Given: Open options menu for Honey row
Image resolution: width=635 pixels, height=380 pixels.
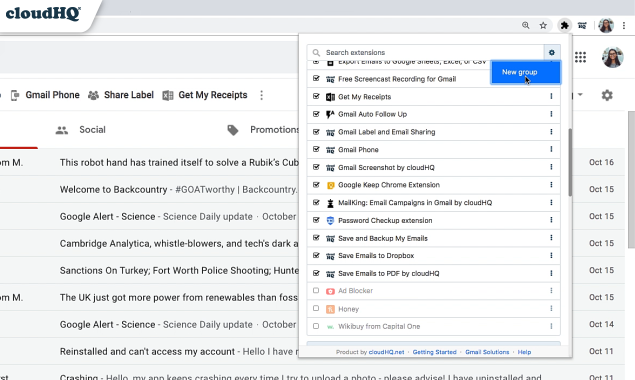Looking at the screenshot, I should click(x=551, y=309).
